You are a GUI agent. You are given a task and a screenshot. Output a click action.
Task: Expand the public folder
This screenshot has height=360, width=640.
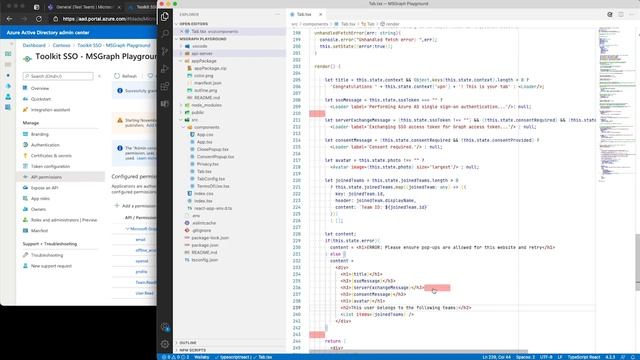(181, 112)
